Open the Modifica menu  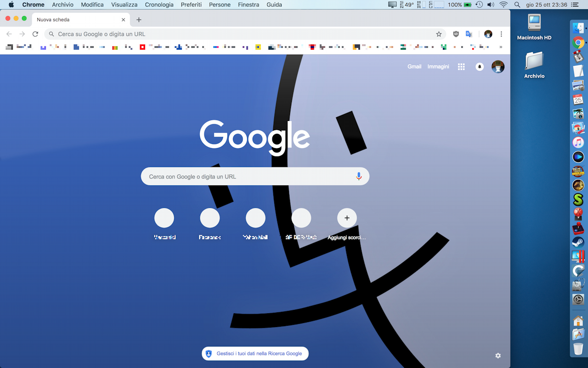point(92,5)
